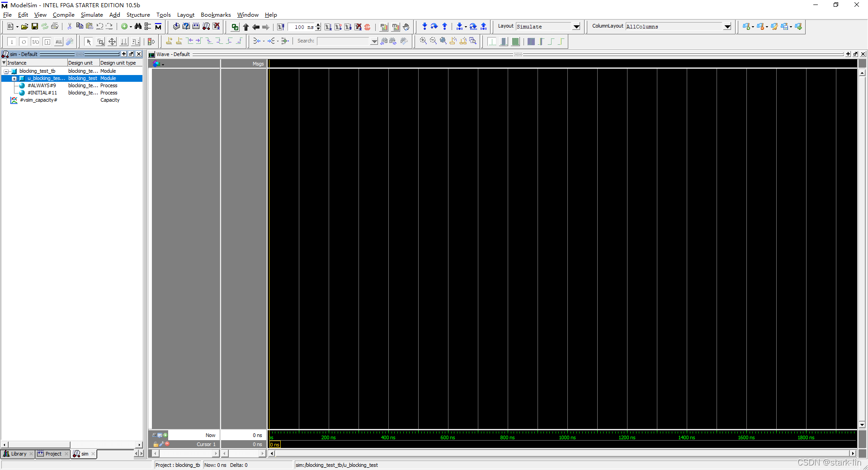
Task: Click the Zoom Out magnifier icon
Action: point(433,41)
